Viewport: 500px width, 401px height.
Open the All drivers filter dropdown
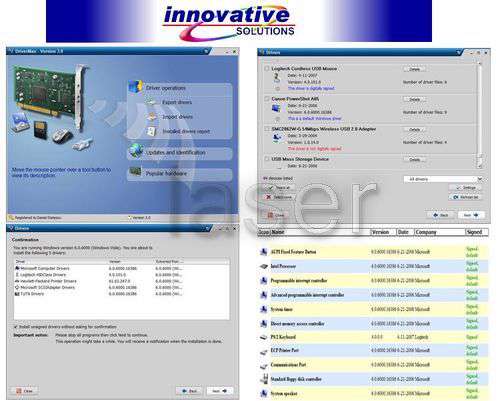[443, 179]
